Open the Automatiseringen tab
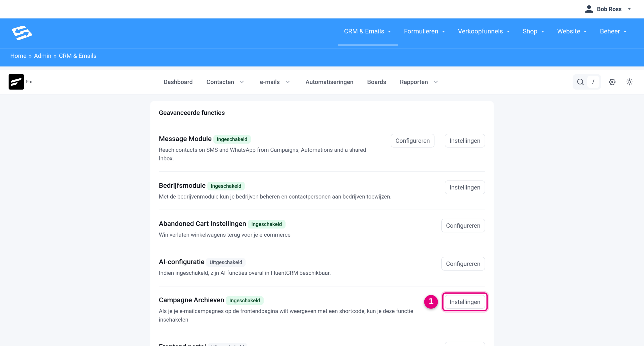Image resolution: width=644 pixels, height=346 pixels. click(329, 82)
